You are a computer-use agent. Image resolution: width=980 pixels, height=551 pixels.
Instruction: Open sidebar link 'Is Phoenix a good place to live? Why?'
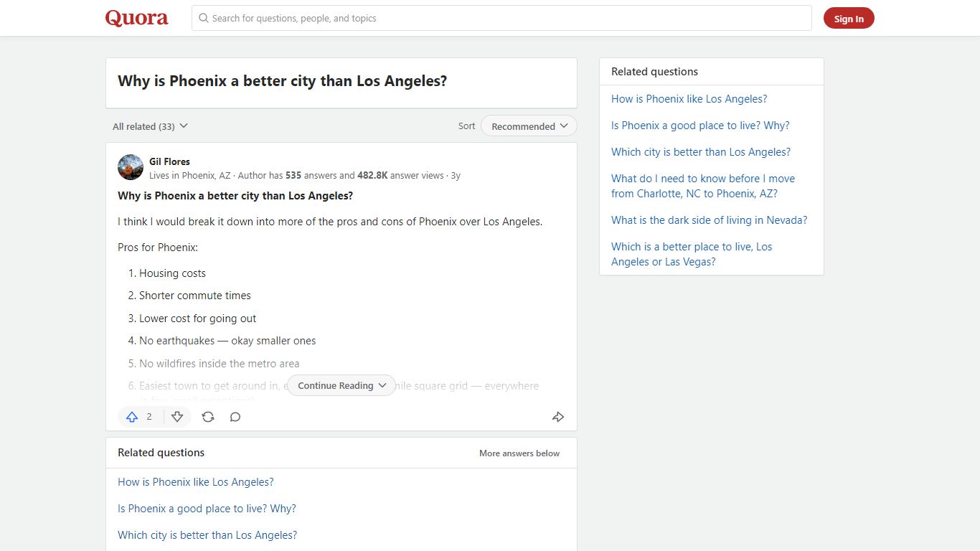[700, 126]
